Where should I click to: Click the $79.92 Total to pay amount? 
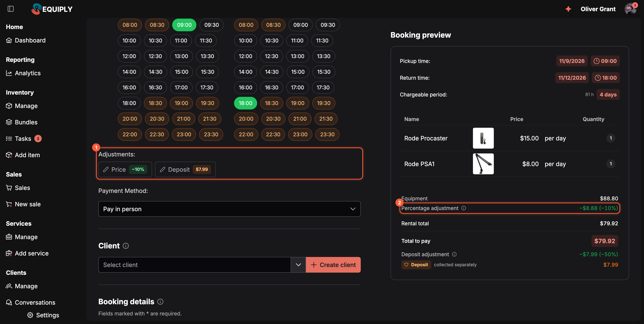point(604,241)
